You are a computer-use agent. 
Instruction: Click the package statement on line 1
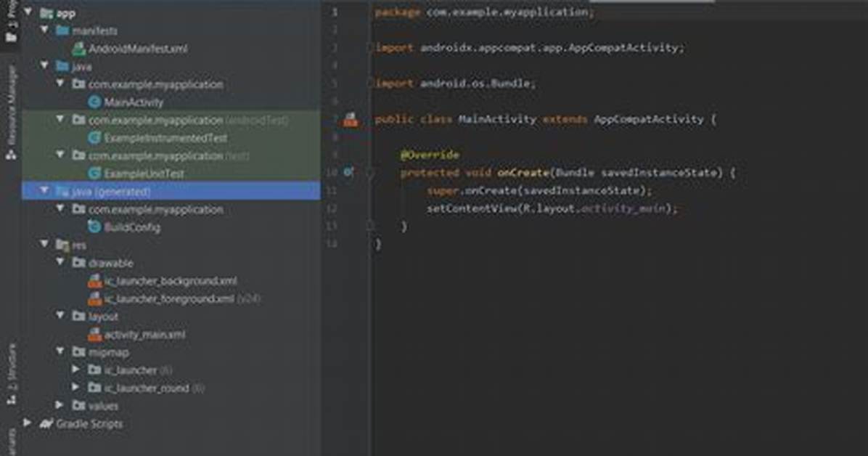(484, 12)
